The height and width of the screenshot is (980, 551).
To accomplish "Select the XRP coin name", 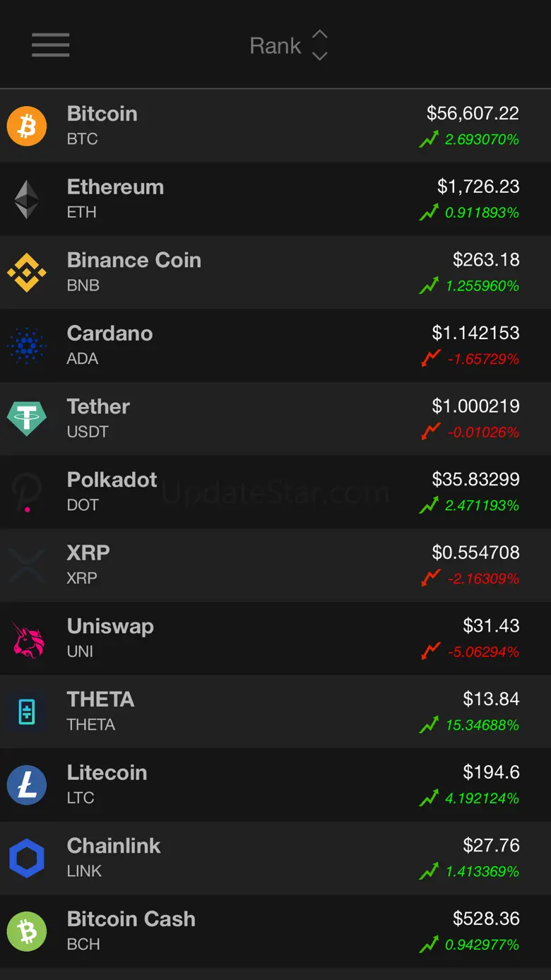I will pos(88,553).
